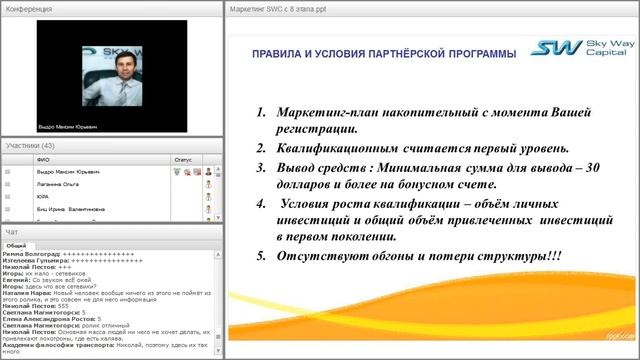This screenshot has width=640, height=360.
Task: Click the presenter role icon for Выдро Максим Юрьевич
Action: click(x=209, y=172)
